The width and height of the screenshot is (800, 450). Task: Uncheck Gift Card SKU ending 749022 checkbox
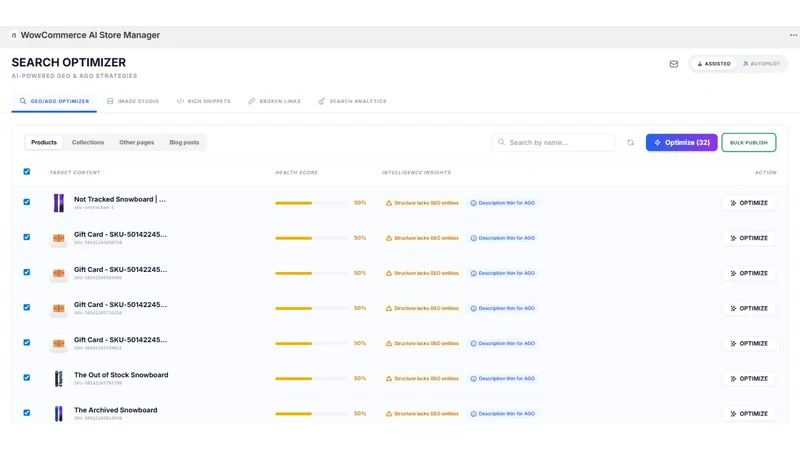[27, 343]
